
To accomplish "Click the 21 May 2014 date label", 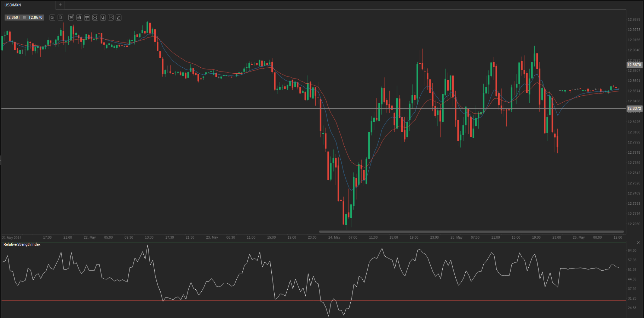I will tap(12, 238).
